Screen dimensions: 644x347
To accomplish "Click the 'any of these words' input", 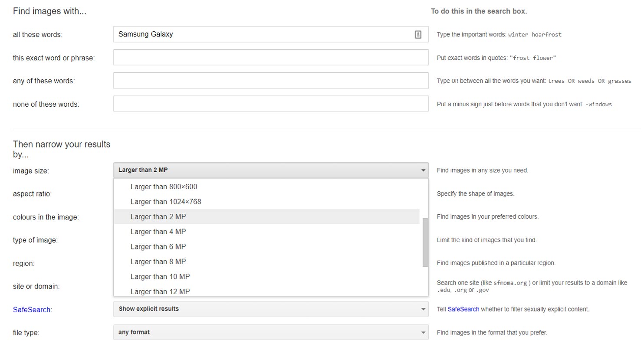I will (x=271, y=81).
